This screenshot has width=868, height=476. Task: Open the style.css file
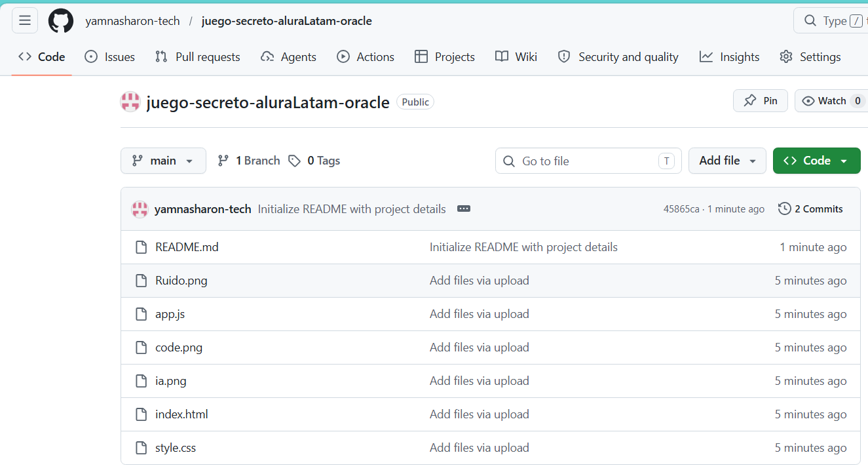point(176,448)
